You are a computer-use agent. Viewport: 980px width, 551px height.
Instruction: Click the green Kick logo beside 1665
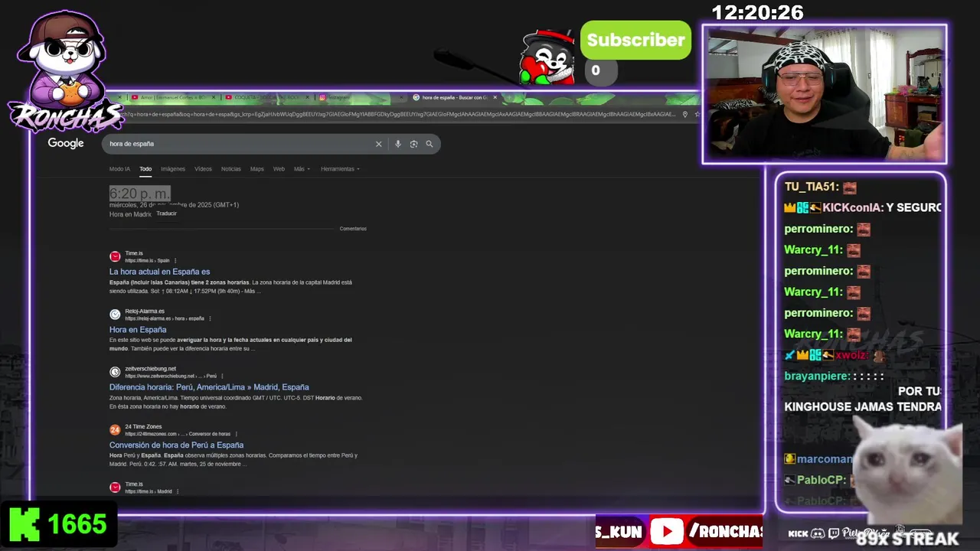coord(24,524)
